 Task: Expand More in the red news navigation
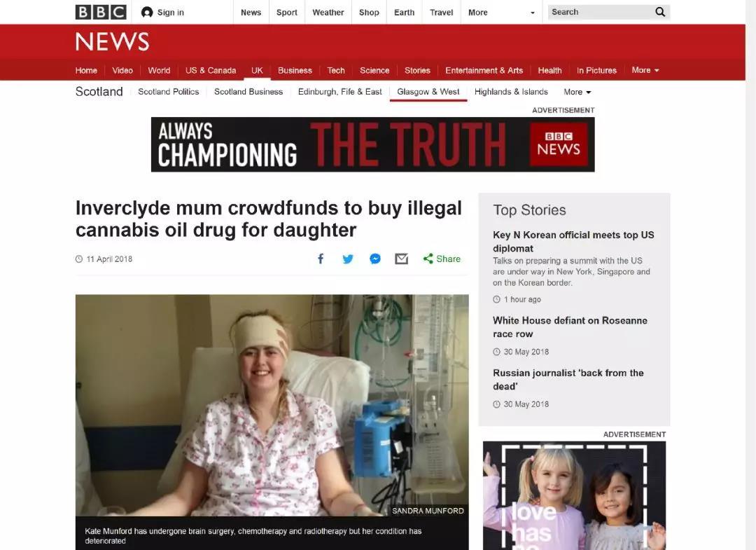tap(645, 70)
